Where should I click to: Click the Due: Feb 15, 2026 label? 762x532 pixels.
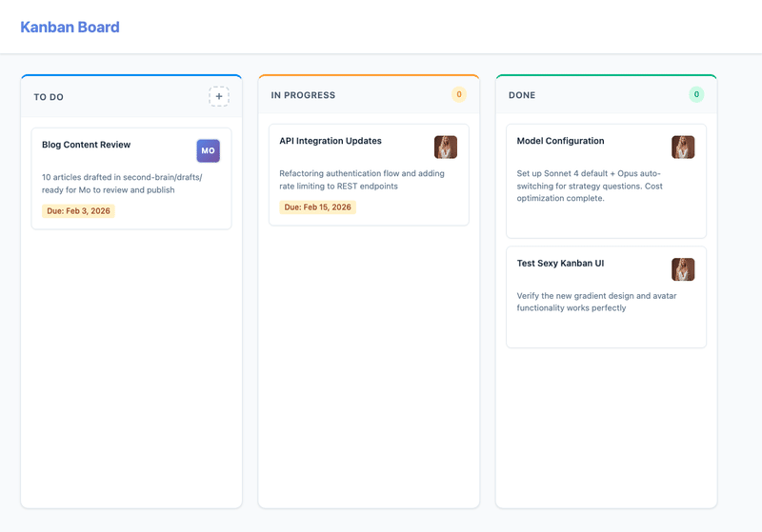[x=317, y=207]
